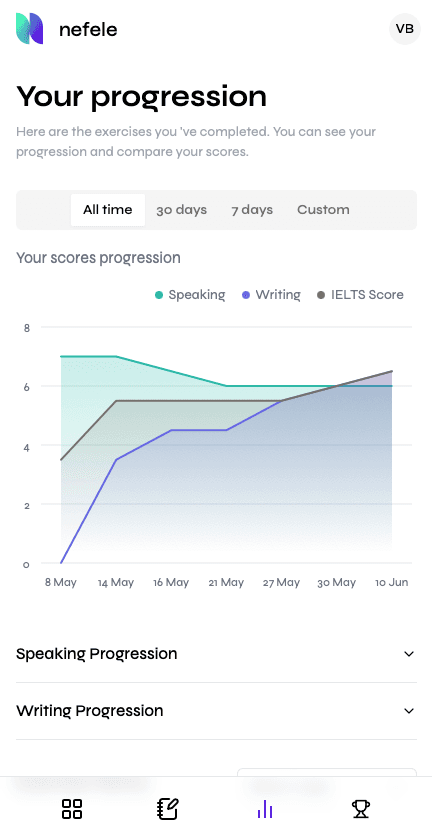The height and width of the screenshot is (840, 432).
Task: Click the Speaking Progression title text
Action: point(96,654)
